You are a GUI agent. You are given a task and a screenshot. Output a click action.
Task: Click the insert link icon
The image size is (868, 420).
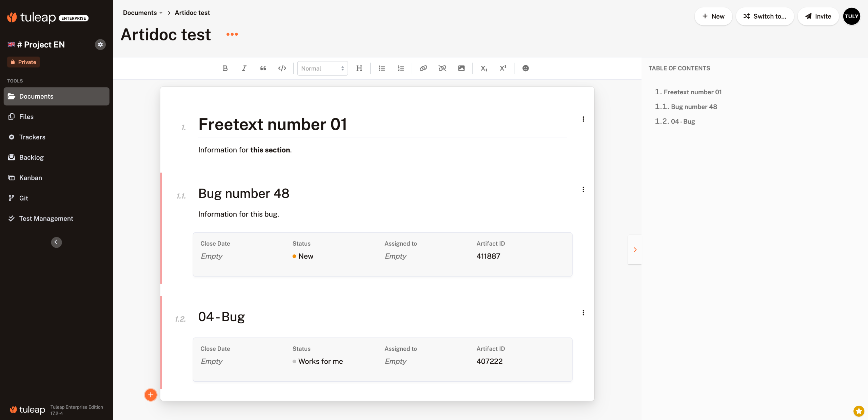click(x=423, y=68)
